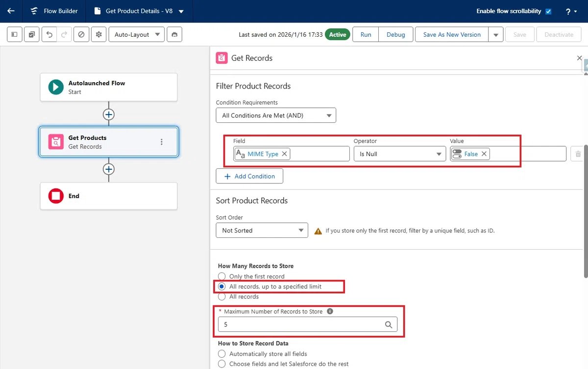Click the Get Records panel header icon
Viewport: 588px width, 369px height.
[x=221, y=58]
